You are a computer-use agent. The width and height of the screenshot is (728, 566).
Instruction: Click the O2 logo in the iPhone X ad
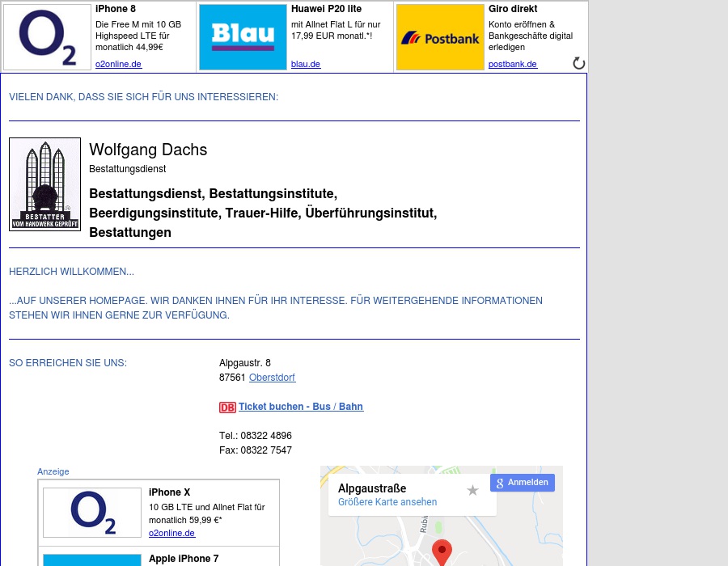pyautogui.click(x=91, y=512)
